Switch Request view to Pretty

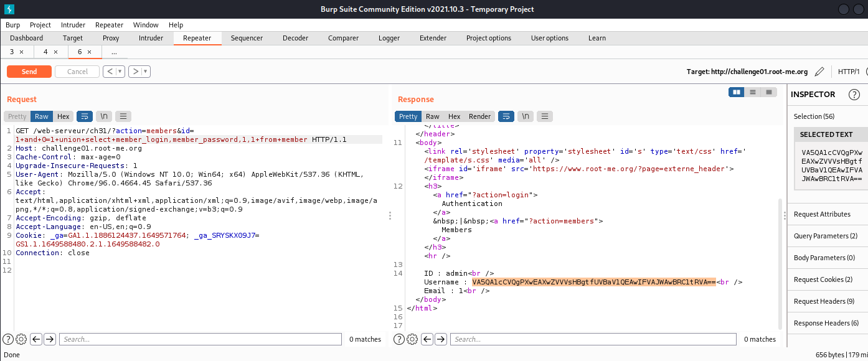click(x=17, y=116)
